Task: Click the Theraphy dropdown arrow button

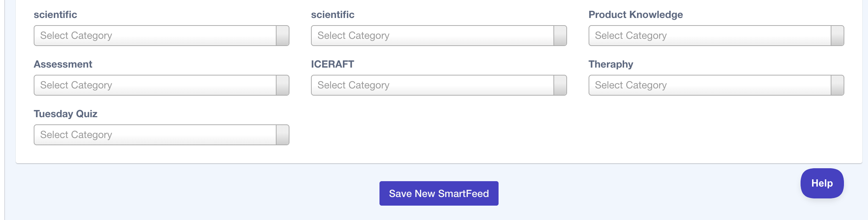Action: 837,85
